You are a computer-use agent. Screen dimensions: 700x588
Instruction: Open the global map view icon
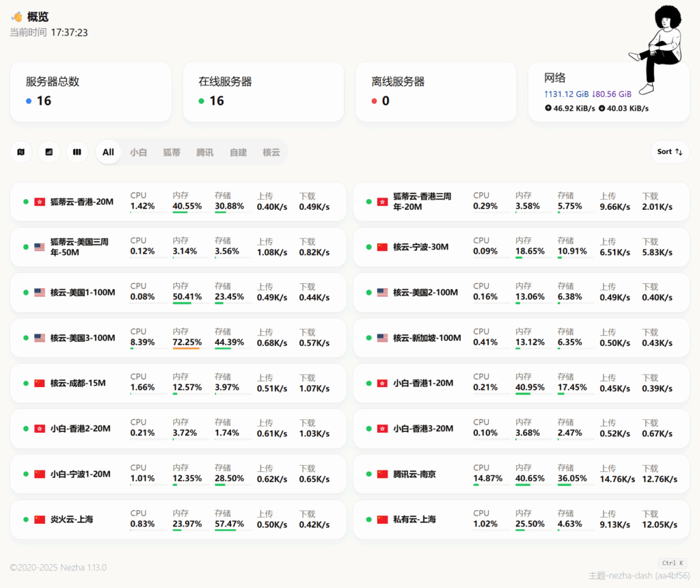[21, 152]
